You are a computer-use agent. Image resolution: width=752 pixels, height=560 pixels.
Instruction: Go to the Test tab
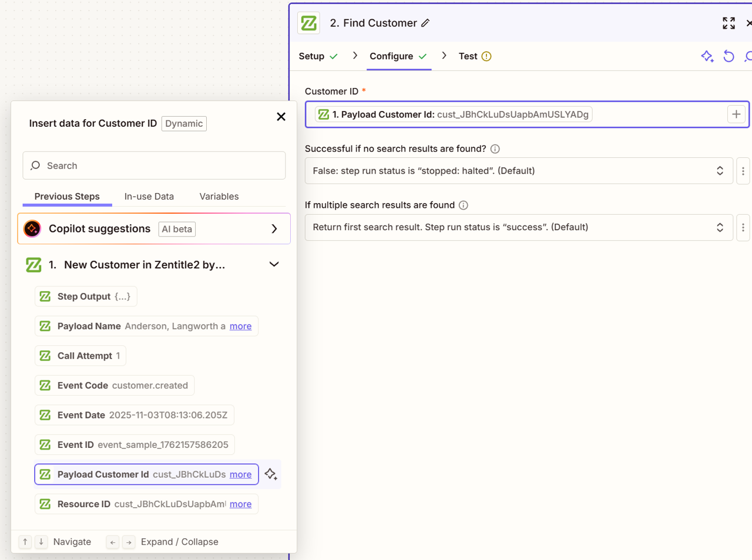(468, 56)
